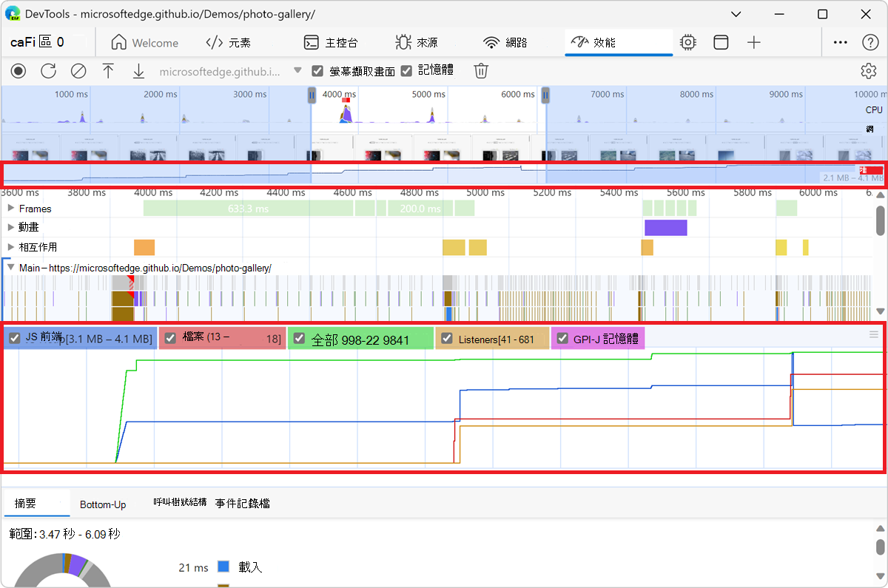Open the help question mark icon
The image size is (888, 588).
tap(870, 43)
